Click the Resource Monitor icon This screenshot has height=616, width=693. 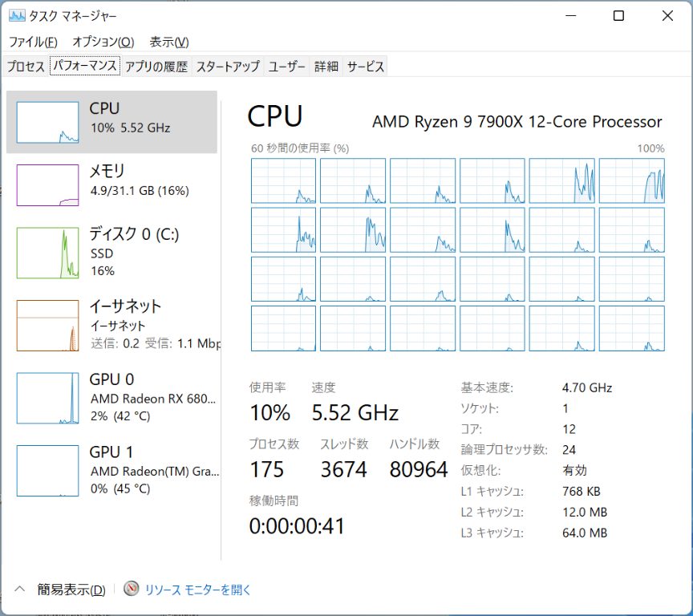point(132,590)
